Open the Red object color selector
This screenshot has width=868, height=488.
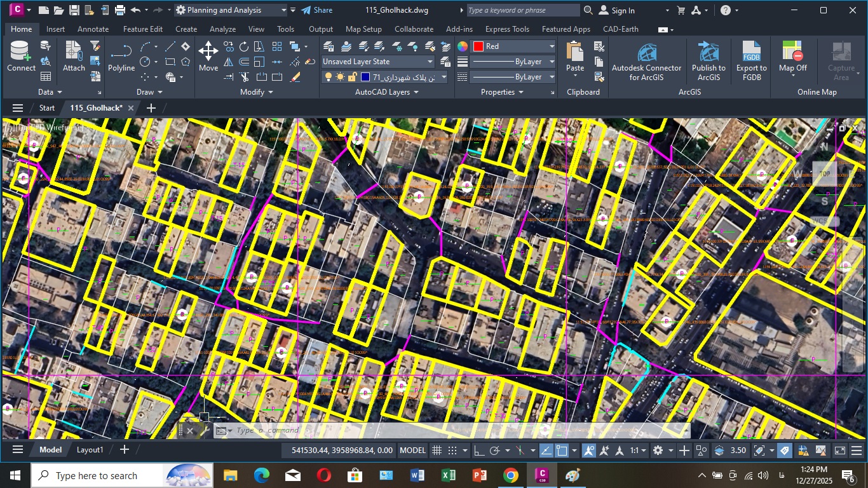click(x=514, y=46)
